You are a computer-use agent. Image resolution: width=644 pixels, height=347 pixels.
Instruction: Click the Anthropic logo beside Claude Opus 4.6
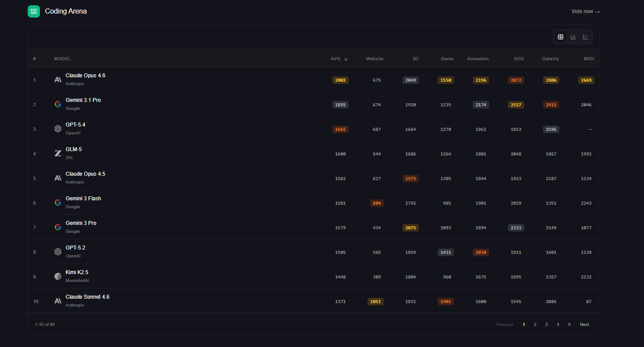[58, 80]
